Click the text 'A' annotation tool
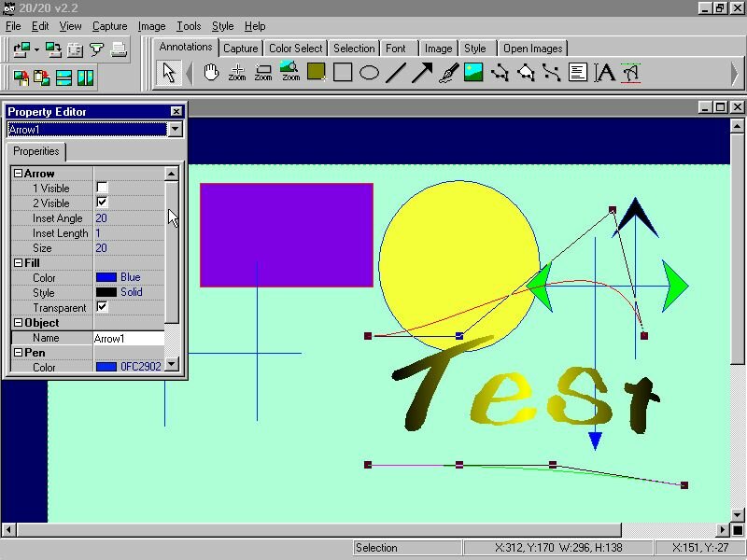Screen dimensions: 747x560 tap(605, 72)
